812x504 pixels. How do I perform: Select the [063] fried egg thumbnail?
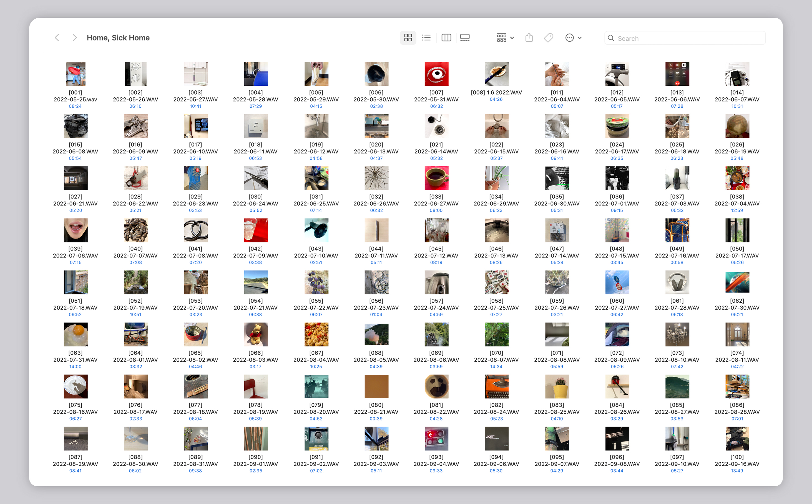pyautogui.click(x=76, y=334)
